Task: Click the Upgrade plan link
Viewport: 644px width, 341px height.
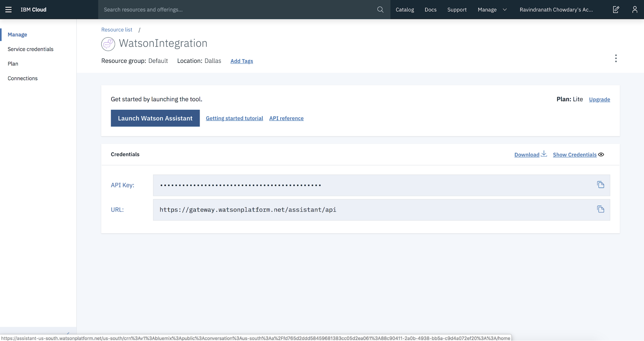Action: point(599,99)
